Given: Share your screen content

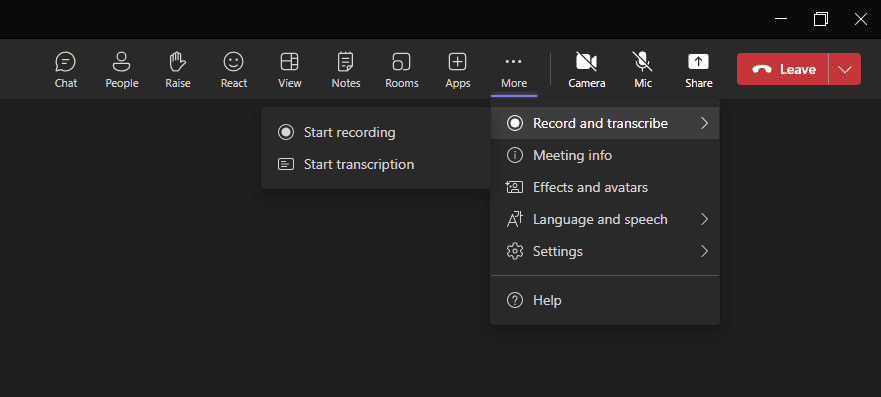Looking at the screenshot, I should (698, 70).
